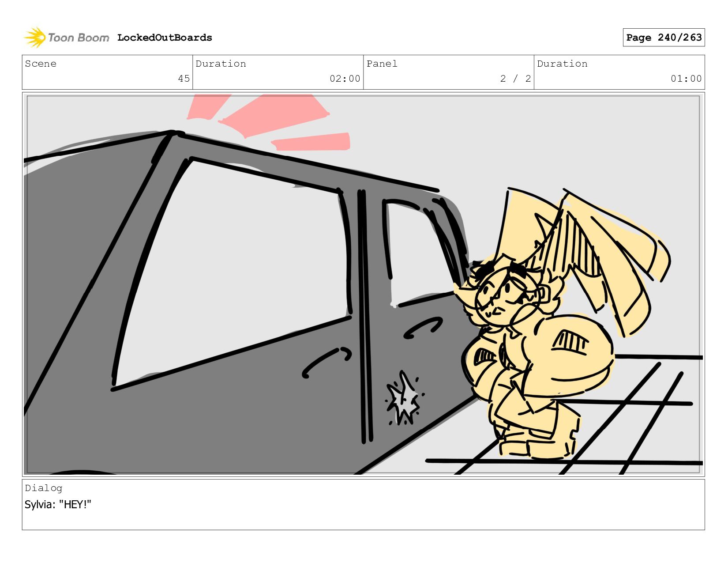728x563 pixels.
Task: Select the Scene label
Action: pyautogui.click(x=41, y=64)
